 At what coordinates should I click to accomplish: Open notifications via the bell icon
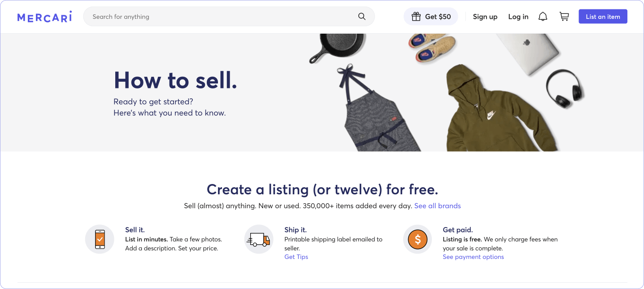click(543, 16)
